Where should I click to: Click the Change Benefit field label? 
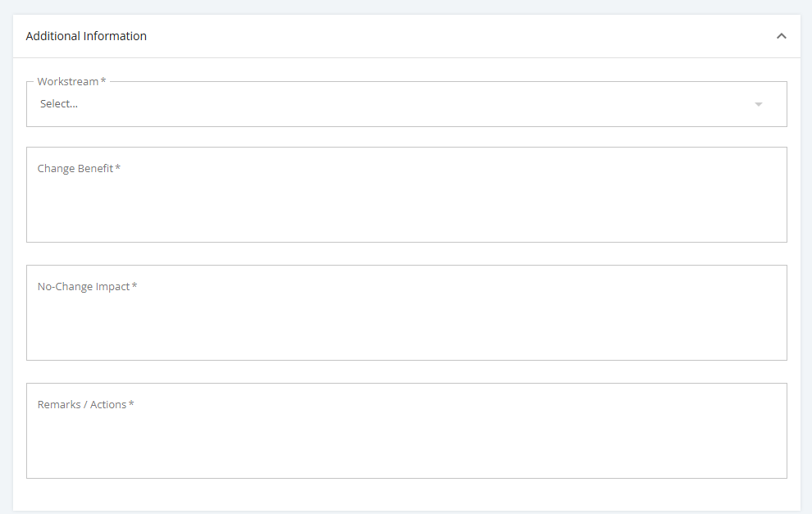(75, 169)
